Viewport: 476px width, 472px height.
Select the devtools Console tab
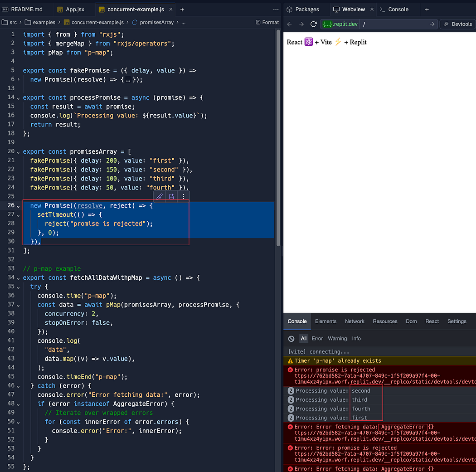click(x=297, y=321)
